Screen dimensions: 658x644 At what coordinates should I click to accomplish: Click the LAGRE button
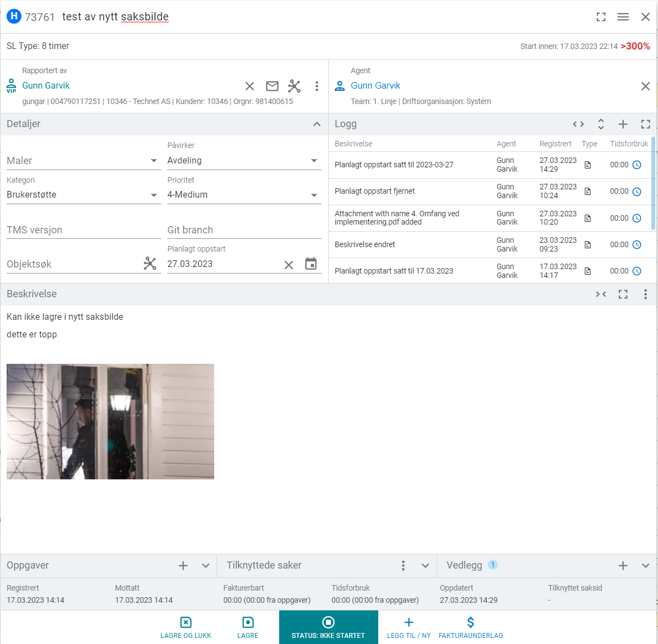pos(248,627)
